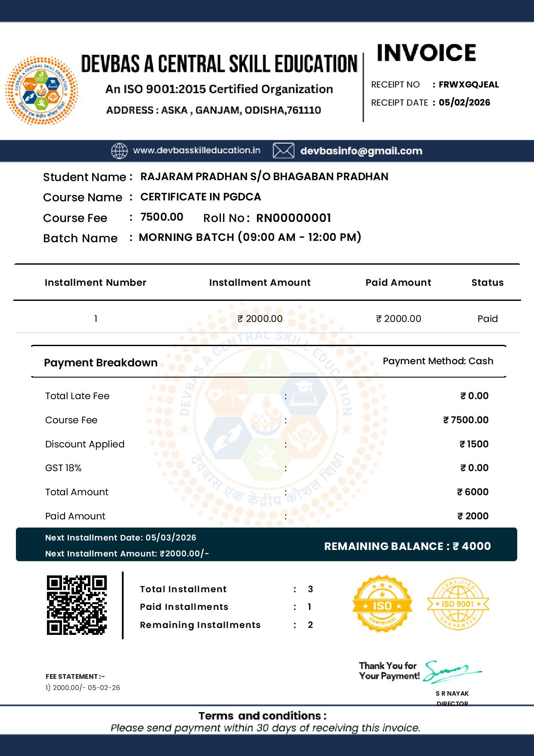Click the Next Installment Date text
Image resolution: width=534 pixels, height=756 pixels.
[x=121, y=537]
